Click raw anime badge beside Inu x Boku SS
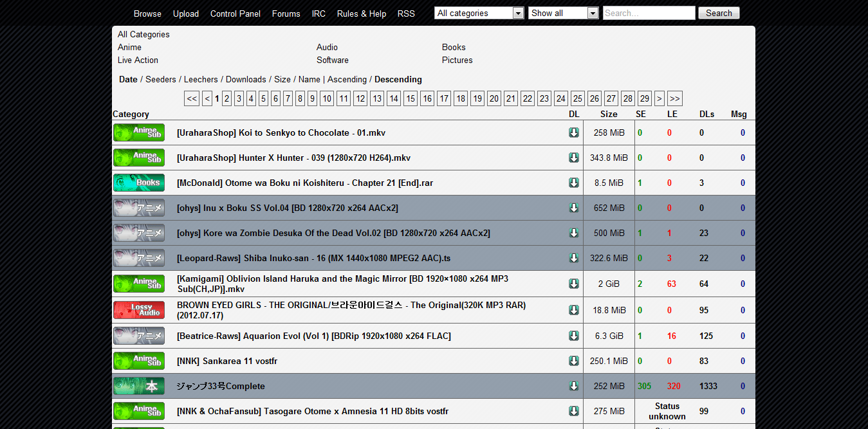This screenshot has width=868, height=429. coord(139,208)
